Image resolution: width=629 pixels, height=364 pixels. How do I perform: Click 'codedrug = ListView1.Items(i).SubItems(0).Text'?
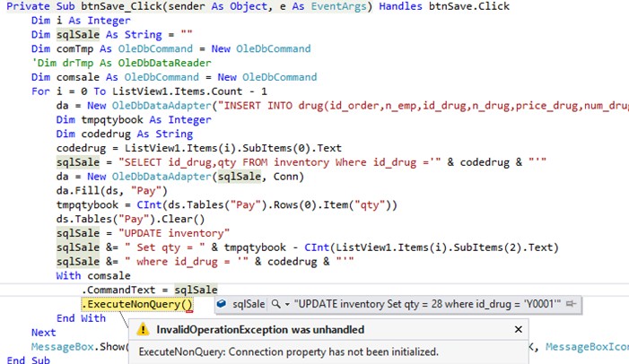[199, 148]
